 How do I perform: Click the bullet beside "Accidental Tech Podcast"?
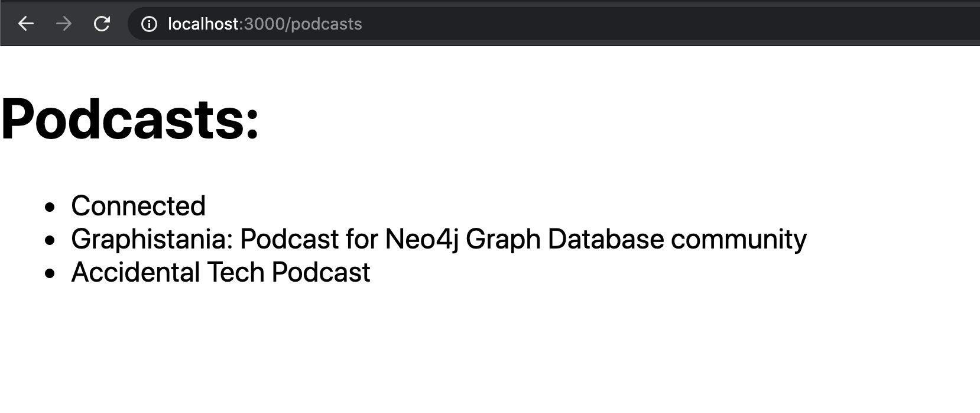coord(50,273)
